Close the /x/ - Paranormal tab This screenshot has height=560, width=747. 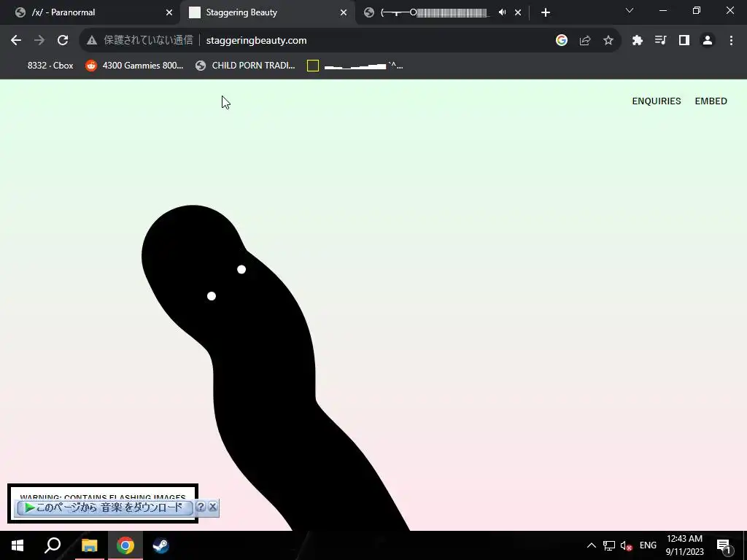[169, 12]
